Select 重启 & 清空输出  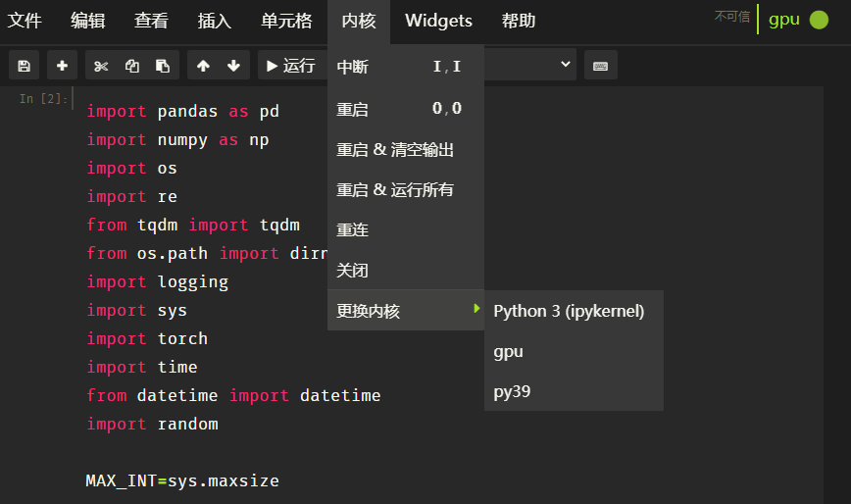(406, 150)
